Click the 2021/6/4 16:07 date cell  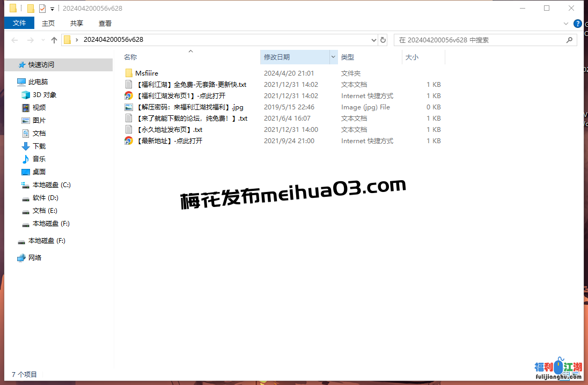[287, 118]
